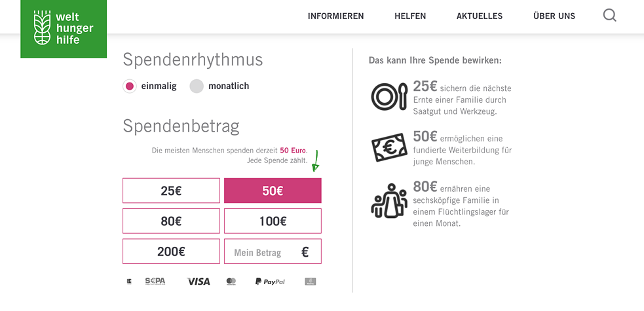Viewport: 644px width, 311px height.
Task: Select the highlighted 50€ amount
Action: (x=273, y=191)
